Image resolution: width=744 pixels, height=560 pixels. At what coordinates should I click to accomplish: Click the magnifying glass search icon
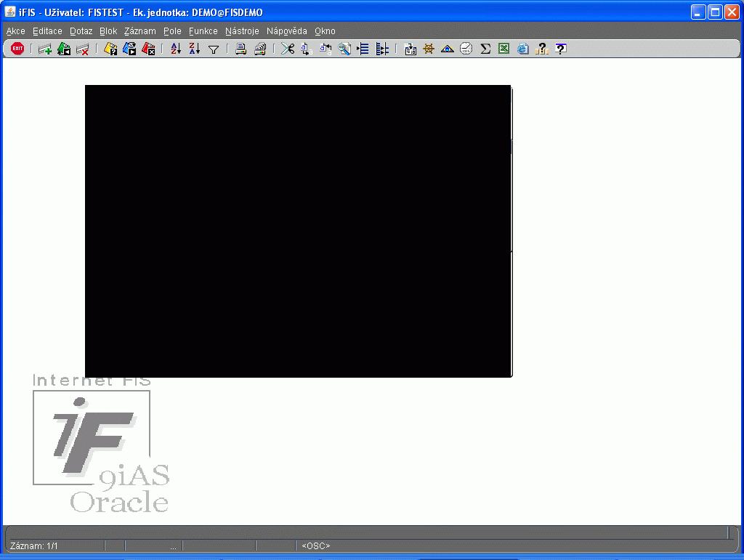(x=344, y=49)
